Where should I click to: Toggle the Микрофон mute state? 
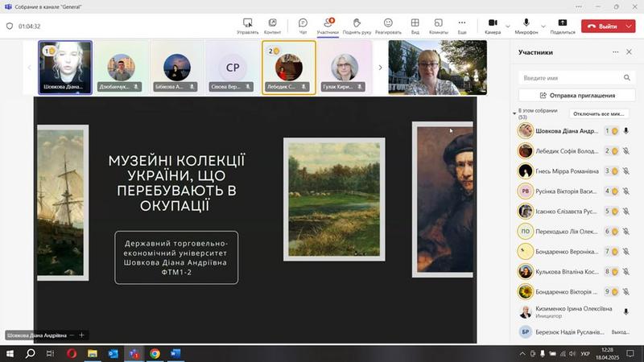pos(526,27)
